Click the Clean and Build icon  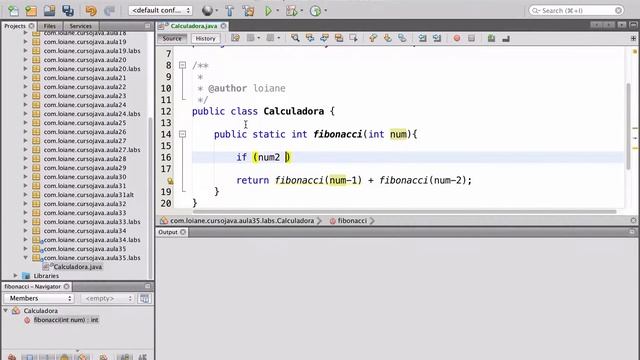pos(248,11)
